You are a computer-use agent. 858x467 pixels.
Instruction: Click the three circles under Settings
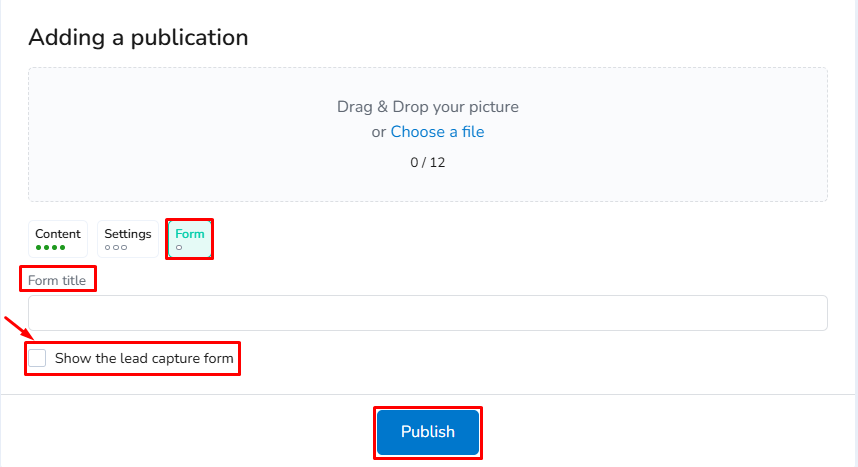(116, 247)
